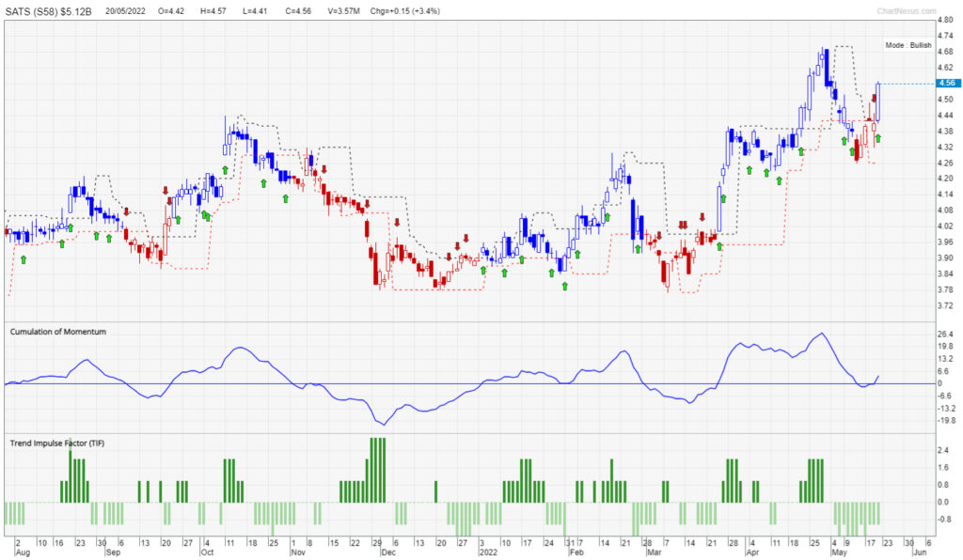Viewport: 963px width, 560px height.
Task: Click the 4.68 price axis label
Action: click(x=945, y=52)
